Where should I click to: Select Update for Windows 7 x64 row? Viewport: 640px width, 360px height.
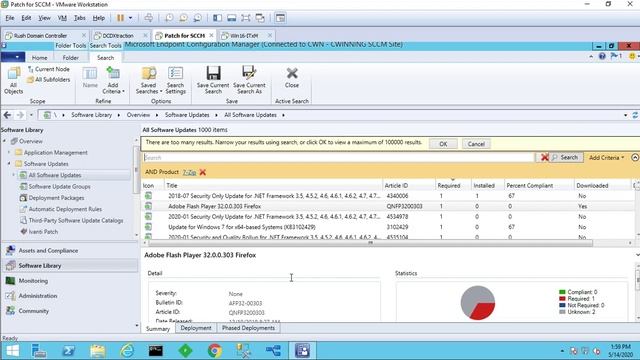pos(389,227)
